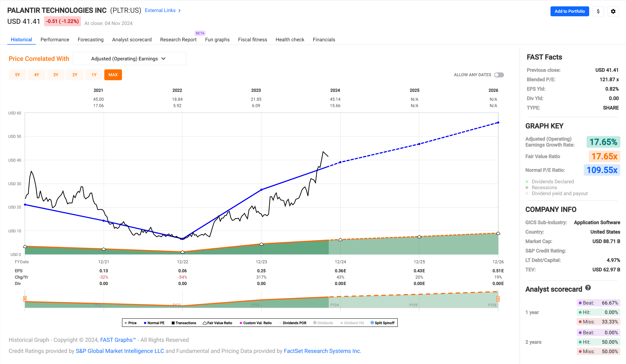Screen dimensions: 626x364
Task: Click the -0.51 (-1.22%) price change badge
Action: click(62, 21)
